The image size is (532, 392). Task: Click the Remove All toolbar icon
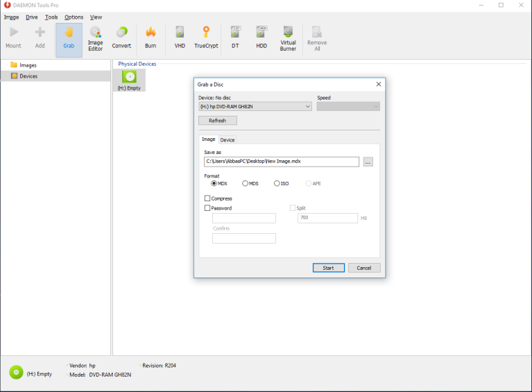point(317,38)
